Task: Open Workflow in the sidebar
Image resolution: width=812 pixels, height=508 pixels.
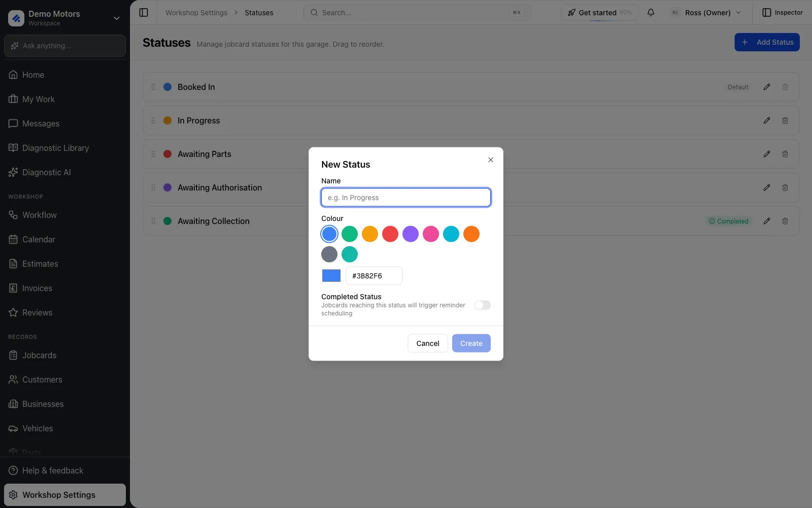Action: coord(65,215)
